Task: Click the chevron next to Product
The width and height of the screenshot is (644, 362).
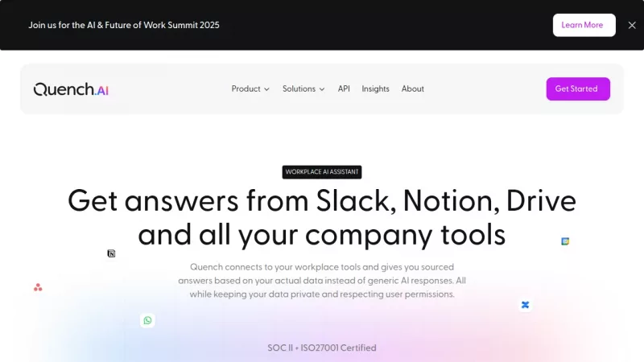Action: [x=266, y=89]
